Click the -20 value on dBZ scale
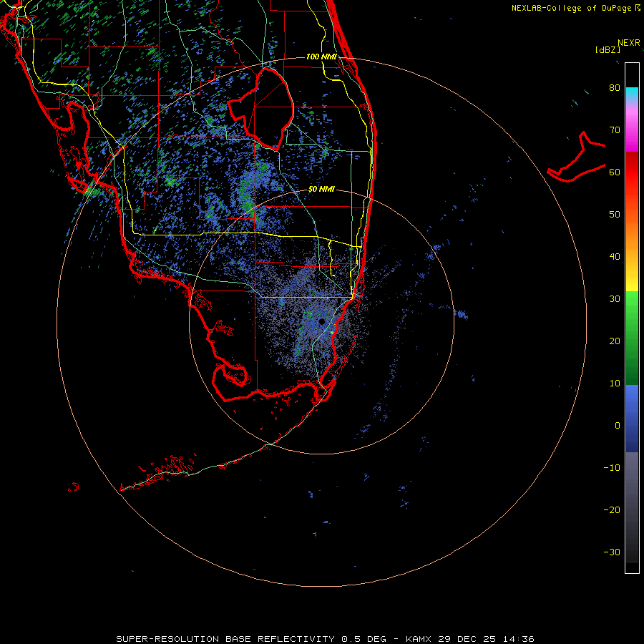644x644 pixels. click(x=612, y=509)
